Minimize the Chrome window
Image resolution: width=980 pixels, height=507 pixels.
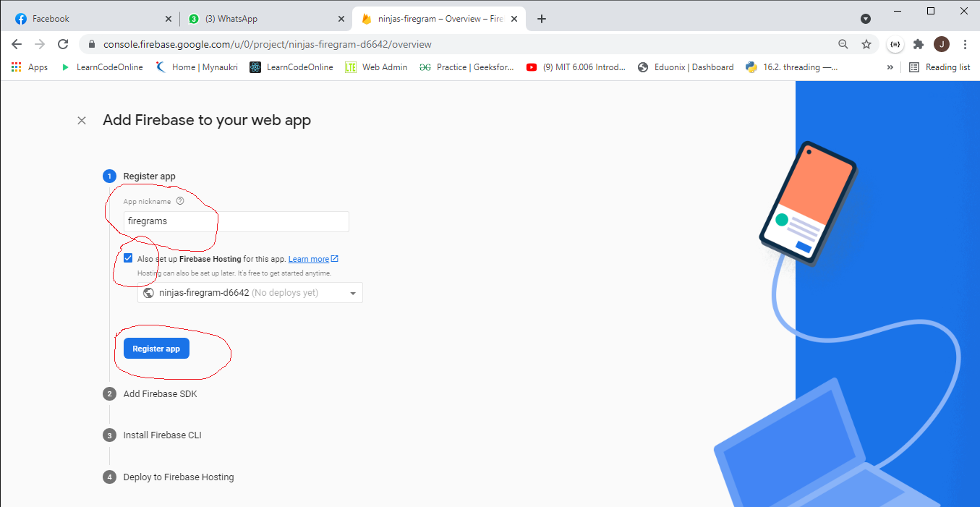[898, 10]
